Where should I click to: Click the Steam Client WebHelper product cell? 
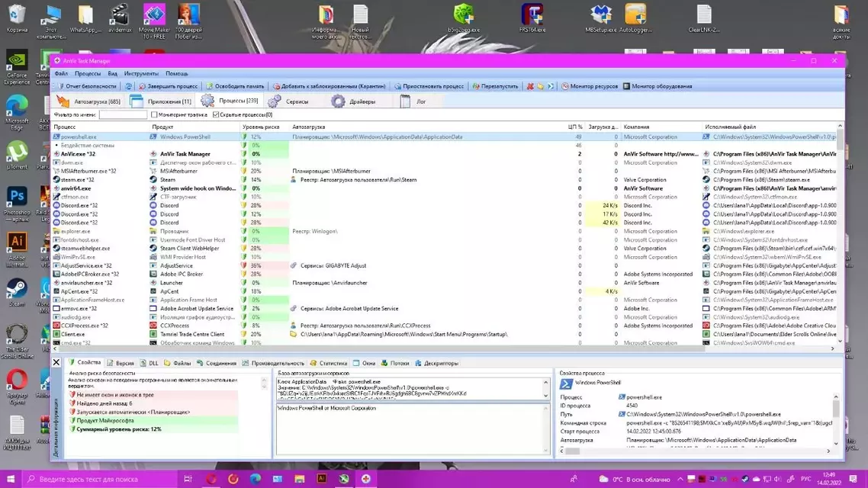[x=189, y=249]
